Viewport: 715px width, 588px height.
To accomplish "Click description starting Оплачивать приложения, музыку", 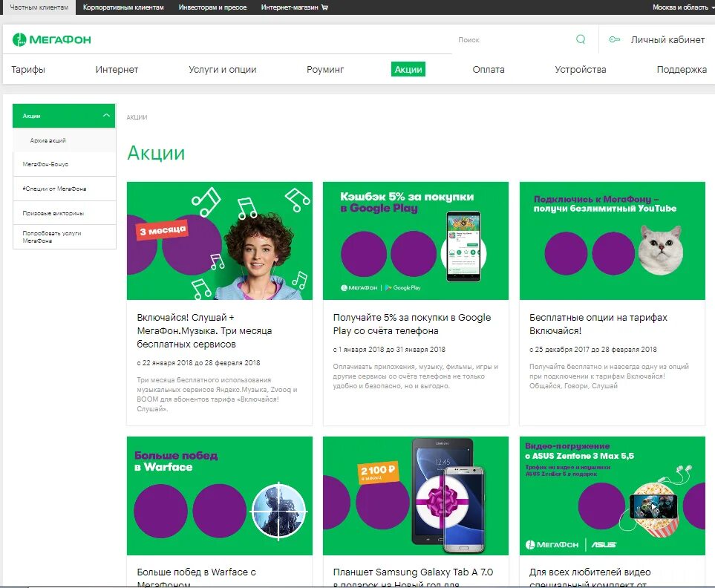I will [415, 376].
